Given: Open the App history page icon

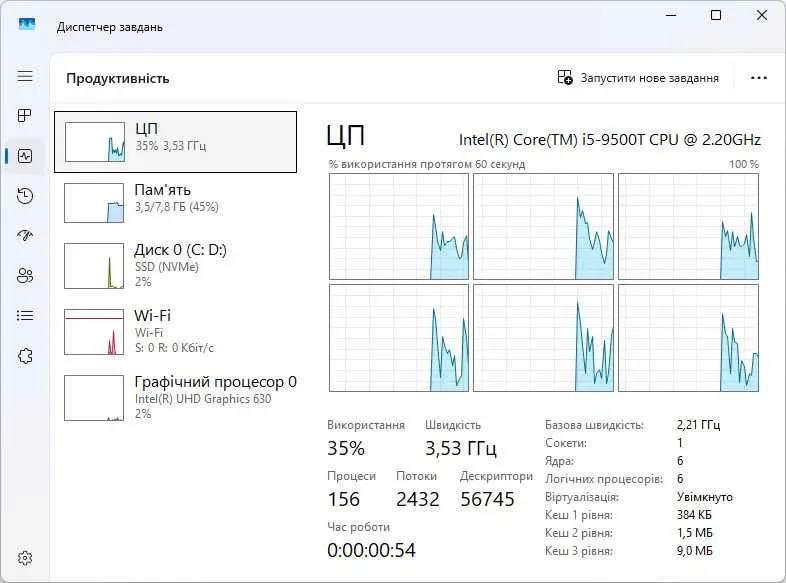Looking at the screenshot, I should [25, 196].
